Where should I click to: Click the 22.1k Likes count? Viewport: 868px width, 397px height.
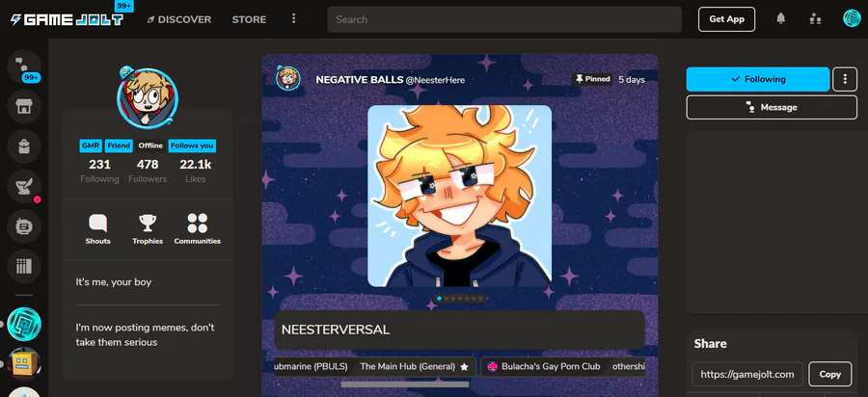pyautogui.click(x=196, y=171)
